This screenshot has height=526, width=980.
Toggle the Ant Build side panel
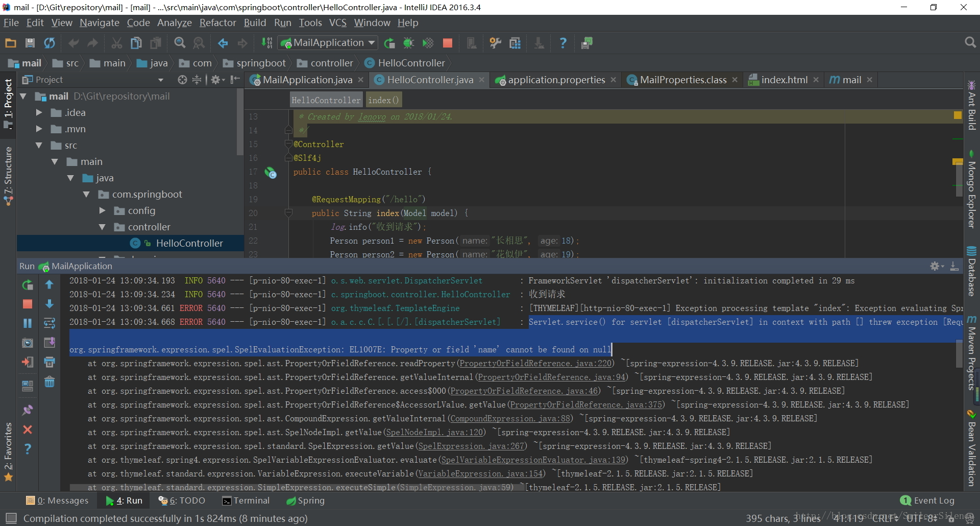[x=972, y=105]
